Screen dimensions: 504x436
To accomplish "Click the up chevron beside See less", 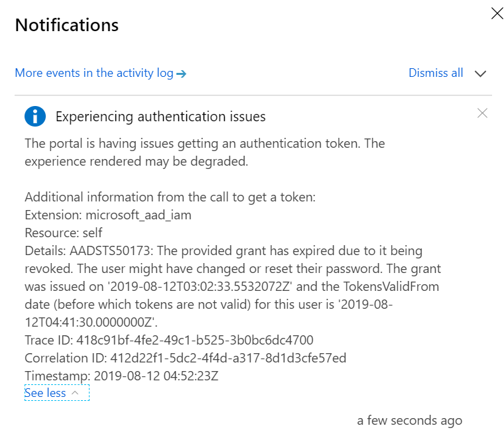I will point(75,393).
